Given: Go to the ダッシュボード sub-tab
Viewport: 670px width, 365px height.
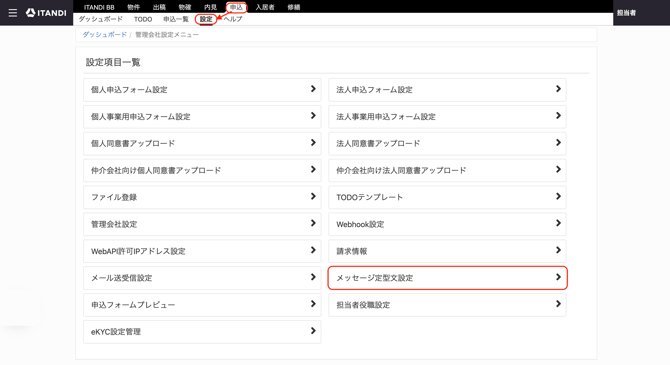Looking at the screenshot, I should click(x=100, y=19).
